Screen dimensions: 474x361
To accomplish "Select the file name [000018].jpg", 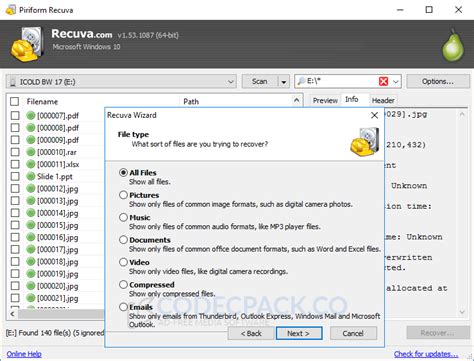I will 58,262.
